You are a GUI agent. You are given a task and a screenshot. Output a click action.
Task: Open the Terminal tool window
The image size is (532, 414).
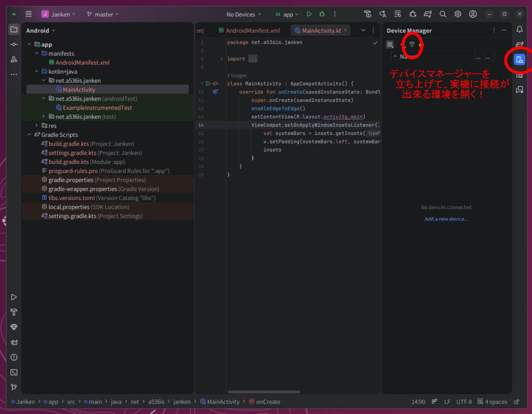pyautogui.click(x=14, y=372)
